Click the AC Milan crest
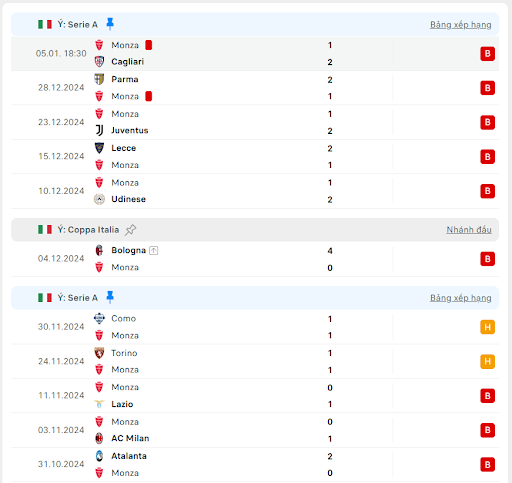The height and width of the screenshot is (483, 512). (x=99, y=438)
